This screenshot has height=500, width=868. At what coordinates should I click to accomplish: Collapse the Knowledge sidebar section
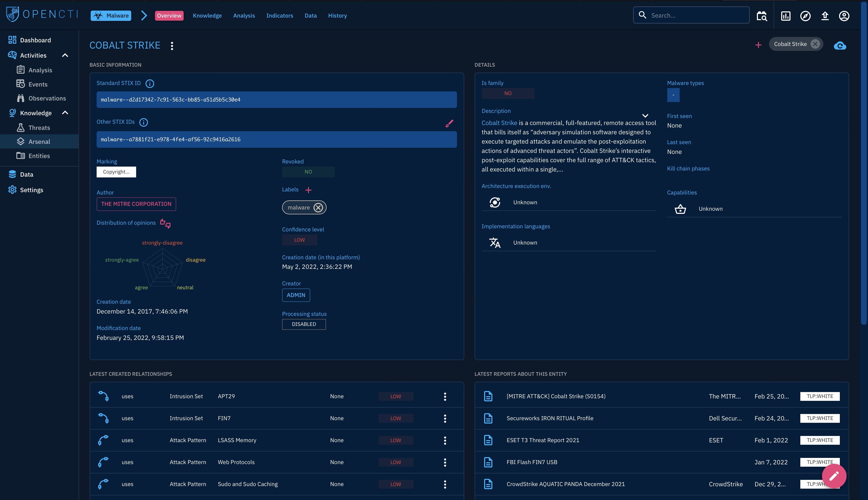point(65,113)
